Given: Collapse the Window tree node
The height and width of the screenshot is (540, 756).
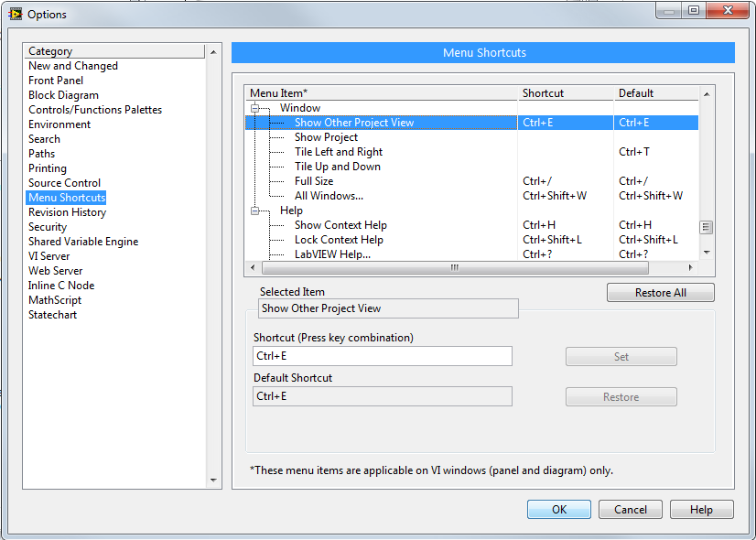Looking at the screenshot, I should [x=255, y=108].
